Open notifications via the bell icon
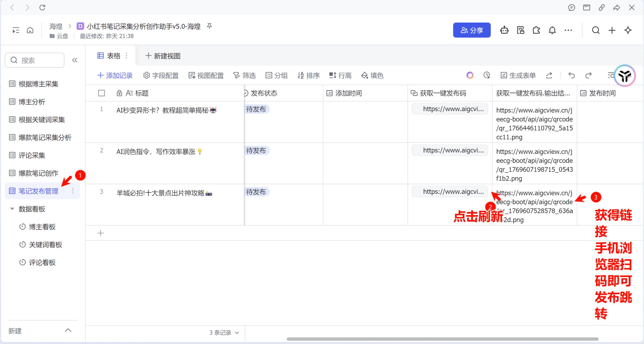Screen dimensions: 644x344 tap(552, 30)
